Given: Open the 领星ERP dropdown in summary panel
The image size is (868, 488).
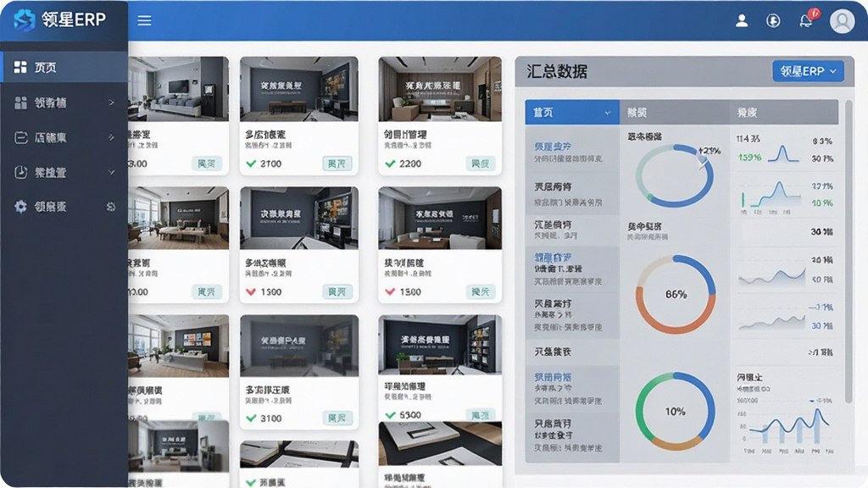Looking at the screenshot, I should point(808,71).
